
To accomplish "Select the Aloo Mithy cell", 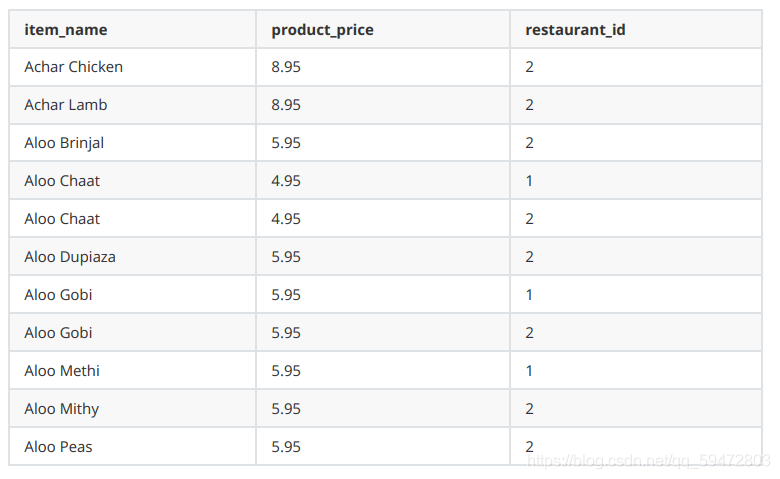I will [x=132, y=409].
